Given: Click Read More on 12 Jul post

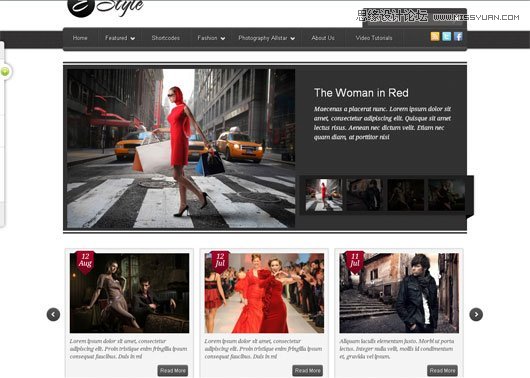Looking at the screenshot, I should [x=308, y=371].
